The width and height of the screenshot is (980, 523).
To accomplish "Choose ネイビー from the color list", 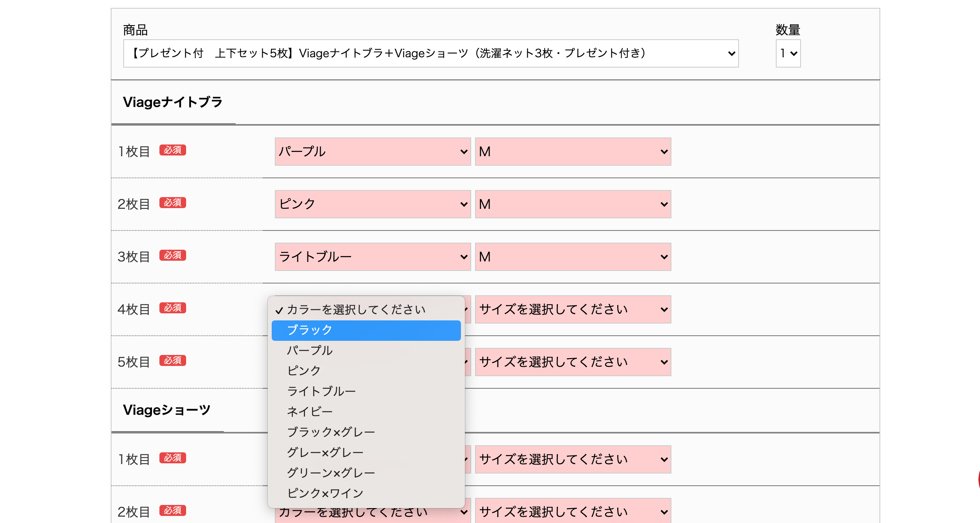I will [366, 412].
